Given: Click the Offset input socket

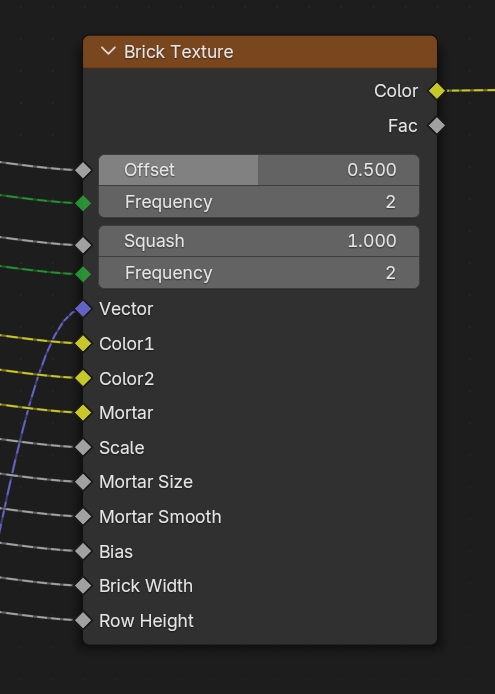Looking at the screenshot, I should point(83,170).
